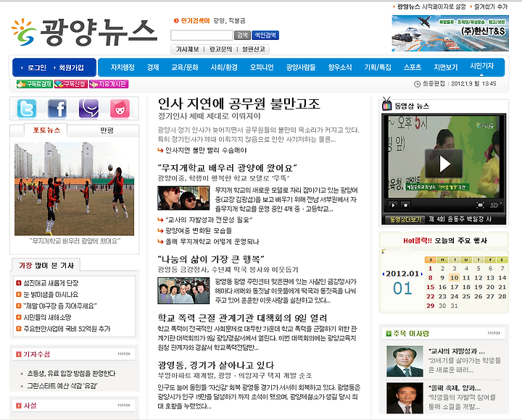The width and height of the screenshot is (522, 420).
Task: Go to previous month arrow on calendar
Action: 384,274
